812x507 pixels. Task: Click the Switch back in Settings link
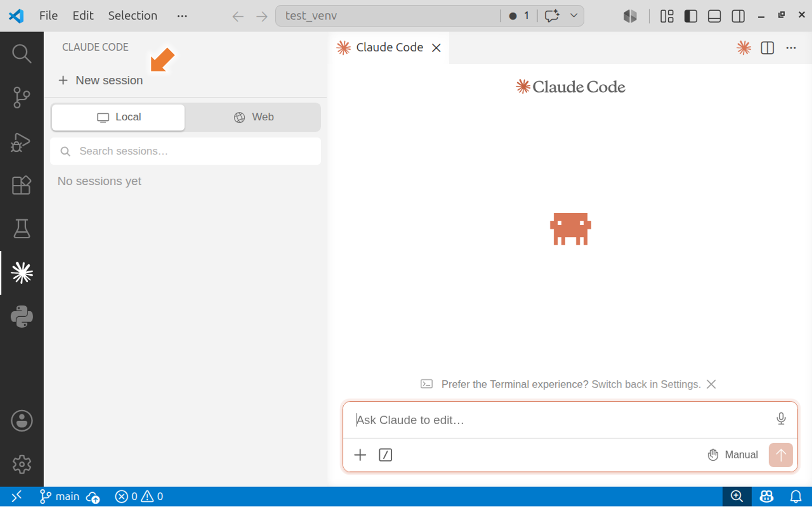(x=646, y=384)
